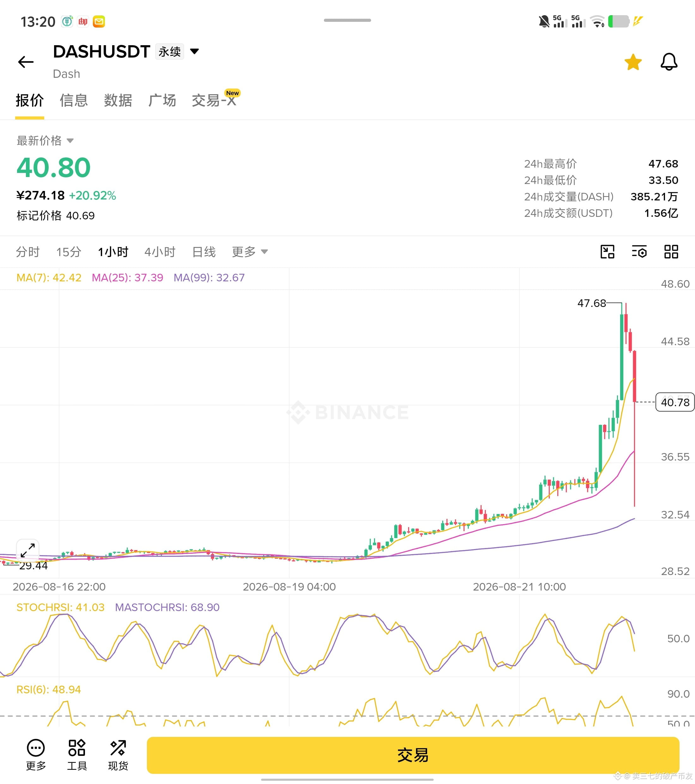Click the yellow mail notification icon in status bar
Screen dimensions: 695x784
pos(99,21)
